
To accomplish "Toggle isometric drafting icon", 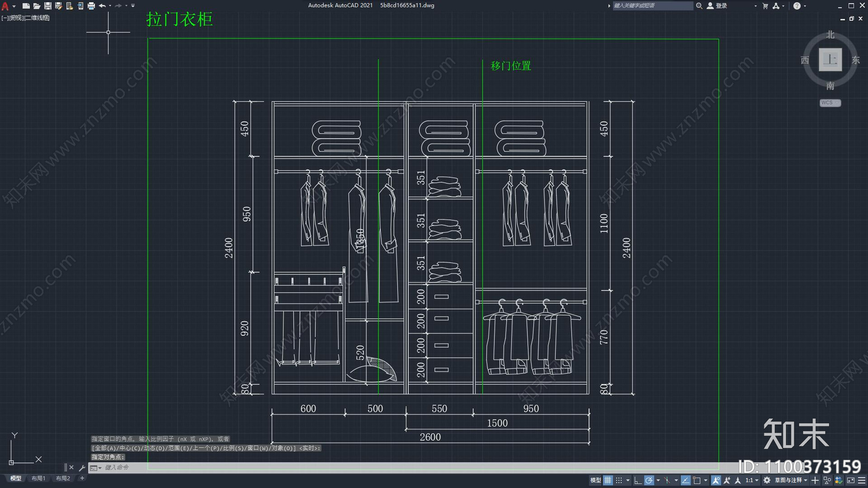I will tap(667, 480).
